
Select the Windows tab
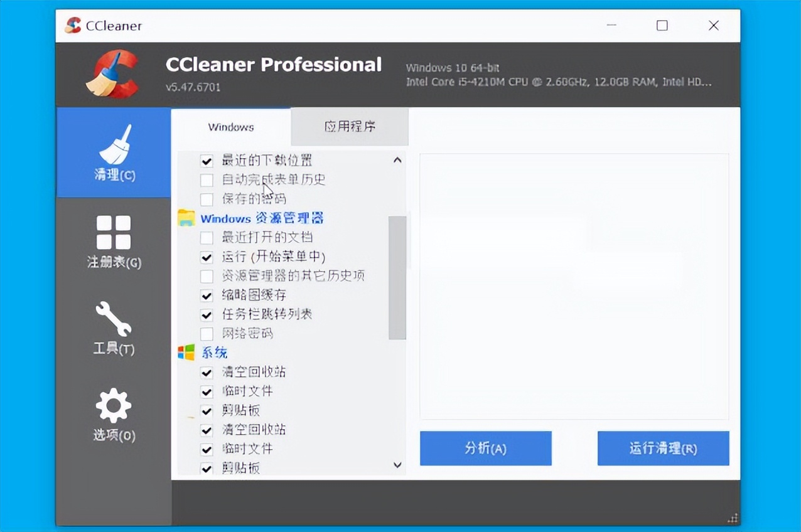[x=231, y=127]
